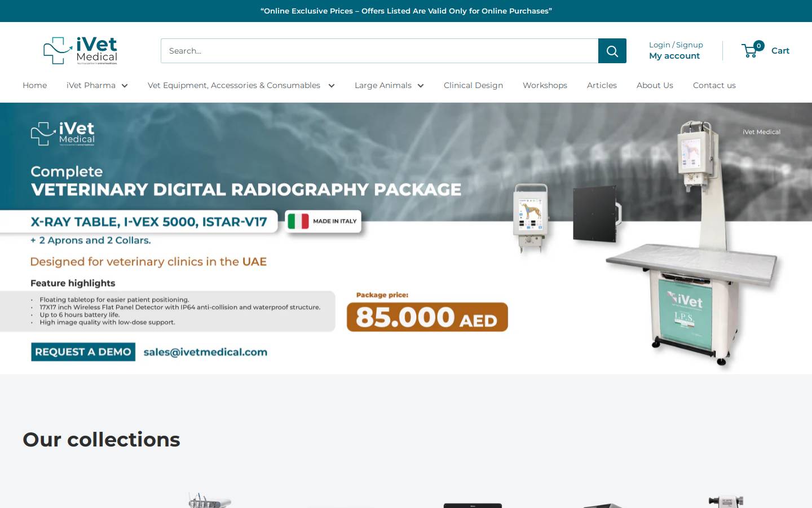Click the Made in Italy flag badge

point(323,221)
